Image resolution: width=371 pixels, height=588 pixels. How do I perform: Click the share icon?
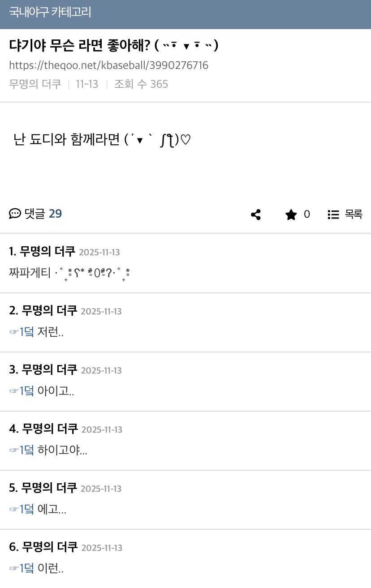256,215
